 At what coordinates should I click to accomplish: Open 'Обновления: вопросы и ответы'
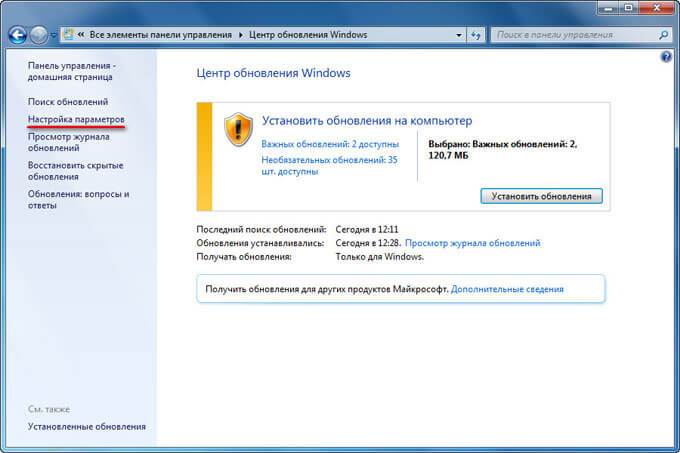78,199
